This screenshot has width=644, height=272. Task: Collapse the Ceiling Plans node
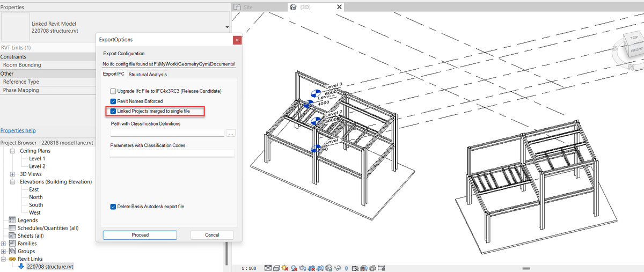pyautogui.click(x=13, y=151)
